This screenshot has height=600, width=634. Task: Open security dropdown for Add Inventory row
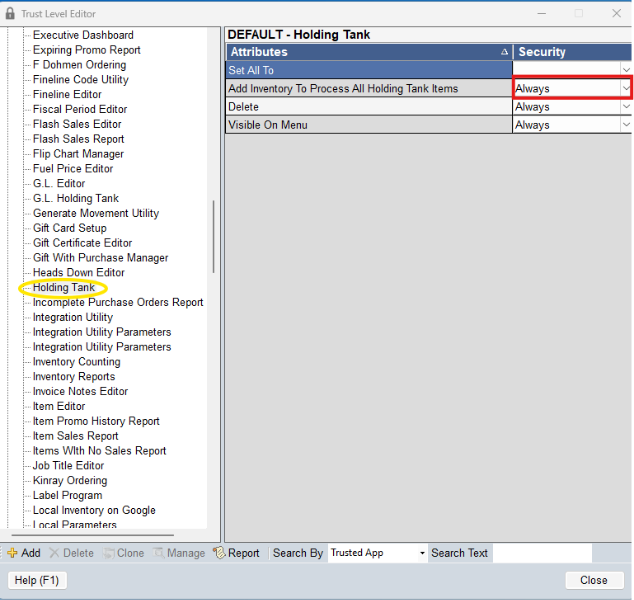coord(626,89)
